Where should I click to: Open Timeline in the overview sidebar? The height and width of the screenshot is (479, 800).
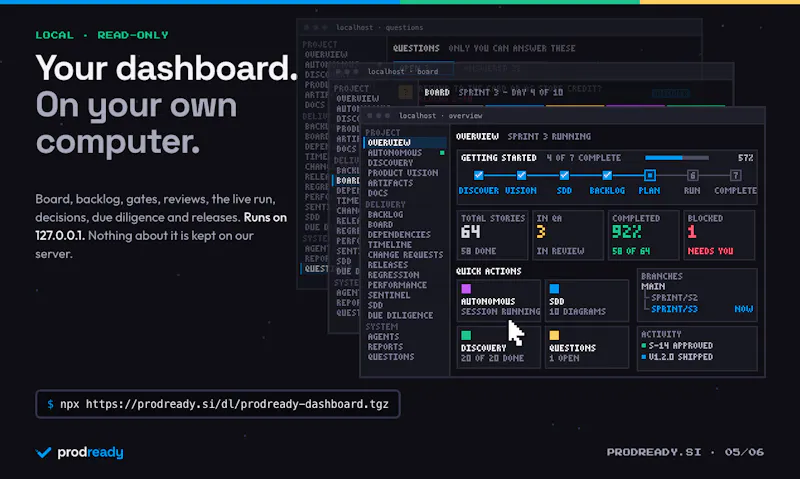390,245
